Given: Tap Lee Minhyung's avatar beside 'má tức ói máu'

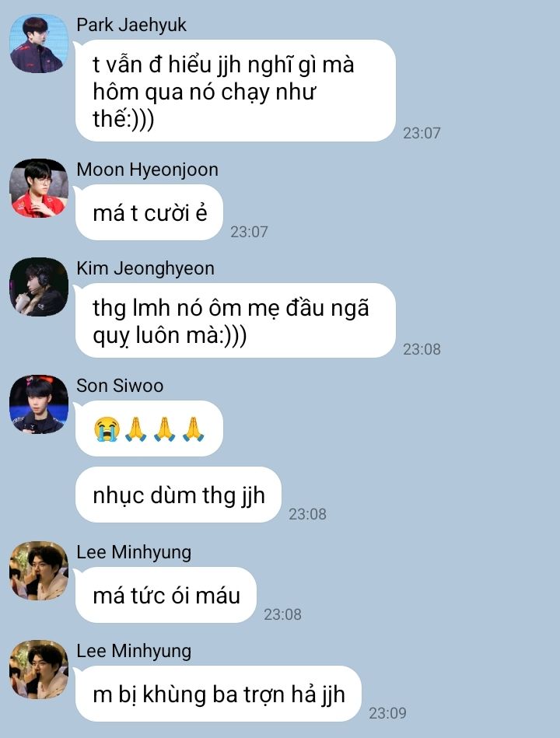Looking at the screenshot, I should [39, 571].
